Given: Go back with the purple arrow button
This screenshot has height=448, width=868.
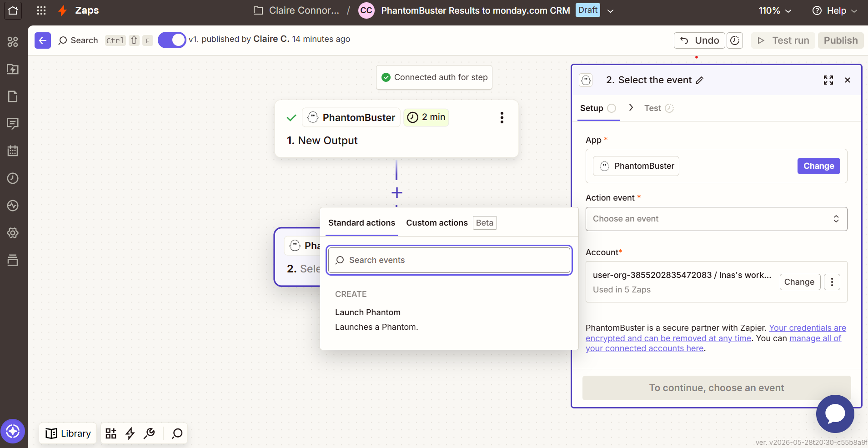Looking at the screenshot, I should click(x=43, y=40).
